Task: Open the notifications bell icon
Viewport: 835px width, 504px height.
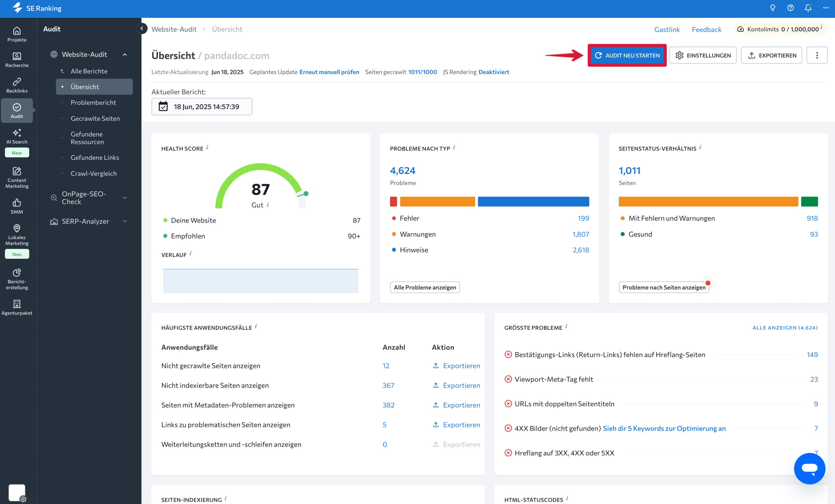Action: 808,8
